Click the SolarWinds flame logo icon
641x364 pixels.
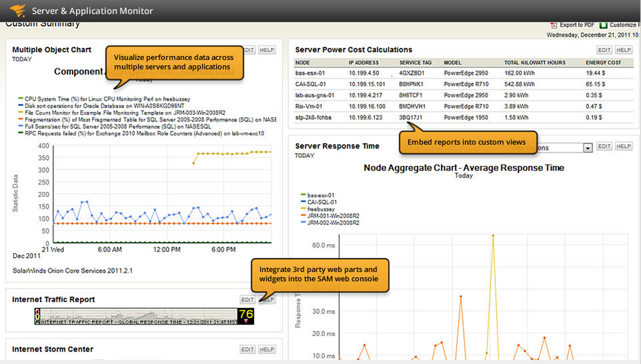coord(18,10)
